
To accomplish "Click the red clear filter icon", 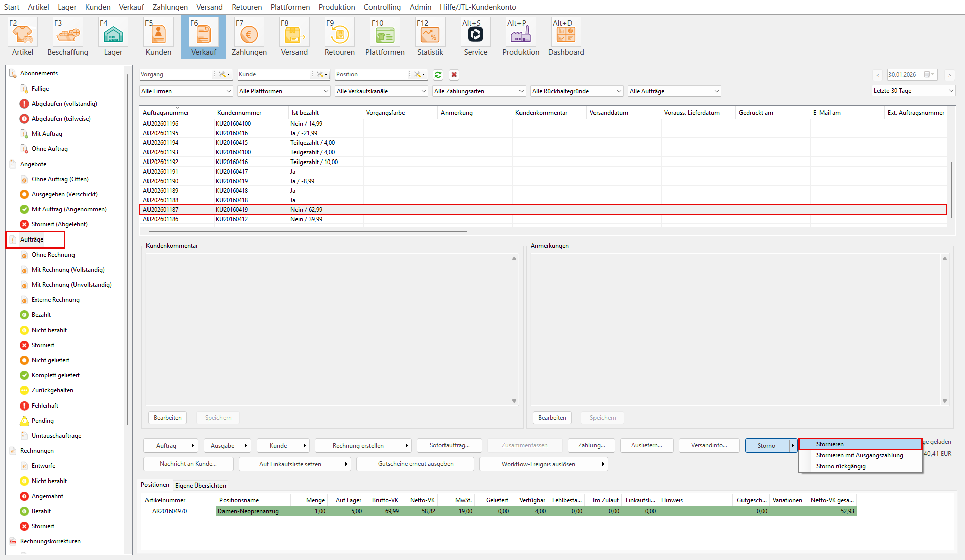I will [x=454, y=75].
